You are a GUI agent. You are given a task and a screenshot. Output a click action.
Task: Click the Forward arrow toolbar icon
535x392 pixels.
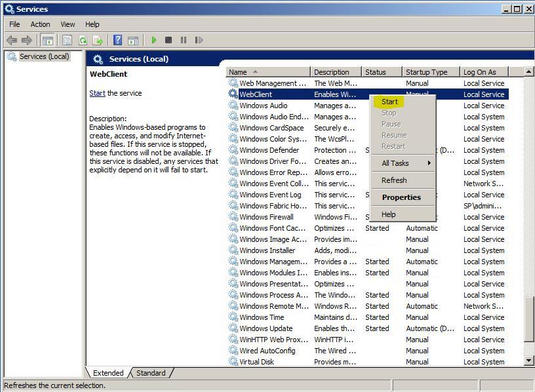tap(27, 40)
